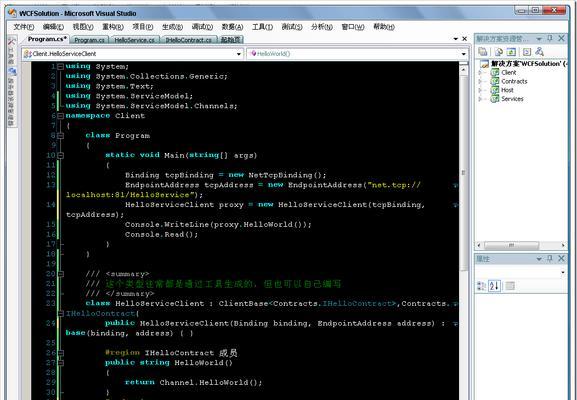
Task: Collapse the namespace Client block at line 6
Action: 61,116
